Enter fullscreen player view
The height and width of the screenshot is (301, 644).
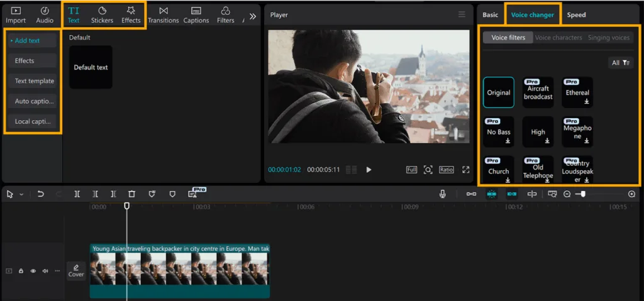pos(466,170)
